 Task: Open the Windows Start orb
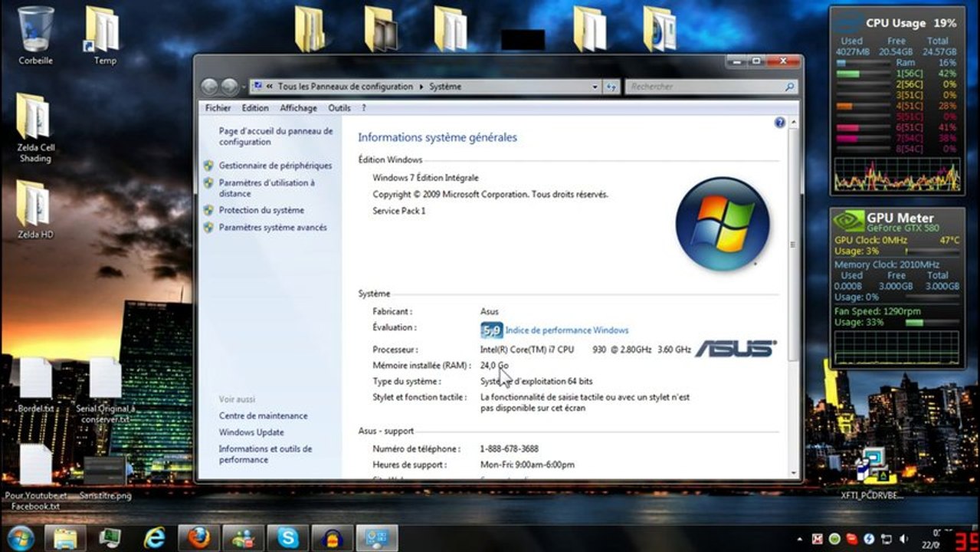pyautogui.click(x=21, y=538)
